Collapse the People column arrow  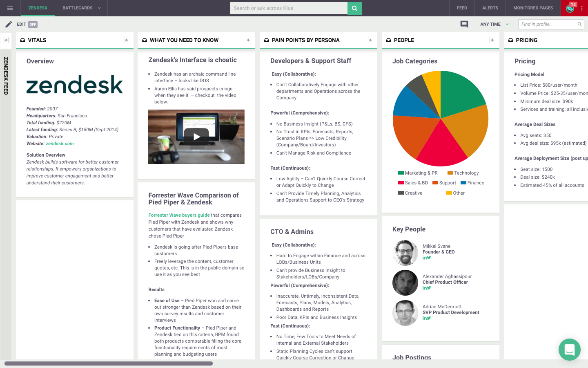[492, 40]
